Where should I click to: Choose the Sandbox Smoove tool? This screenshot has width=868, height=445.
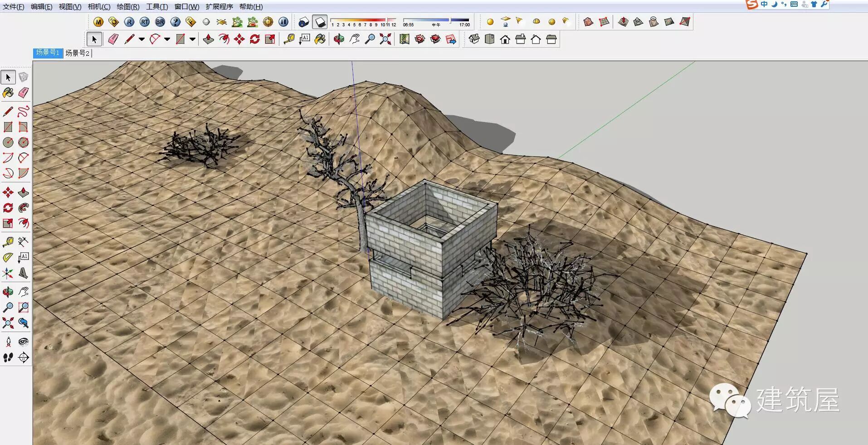623,22
